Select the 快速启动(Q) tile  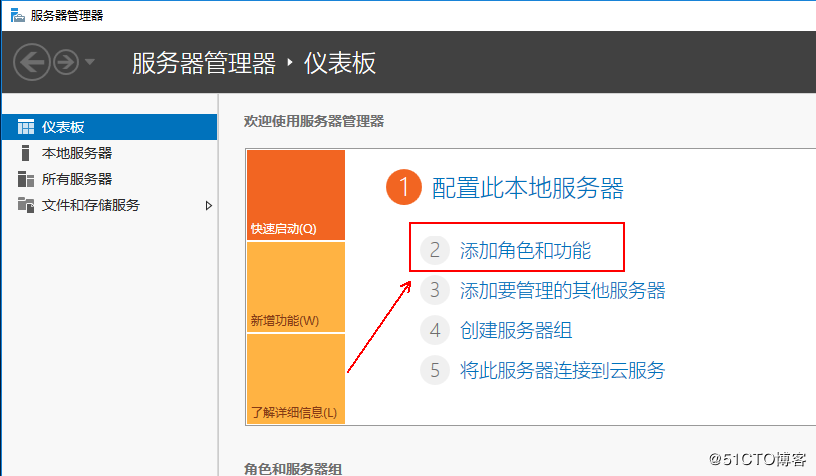point(295,195)
